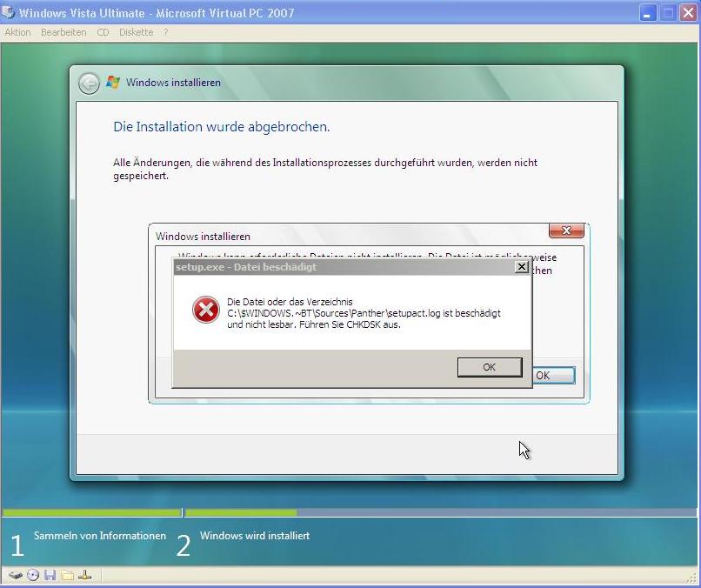Click the Windows flag logo icon

coord(113,83)
